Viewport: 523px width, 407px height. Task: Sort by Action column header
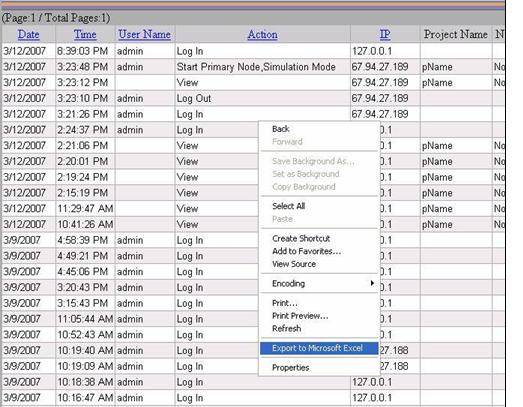pos(263,34)
